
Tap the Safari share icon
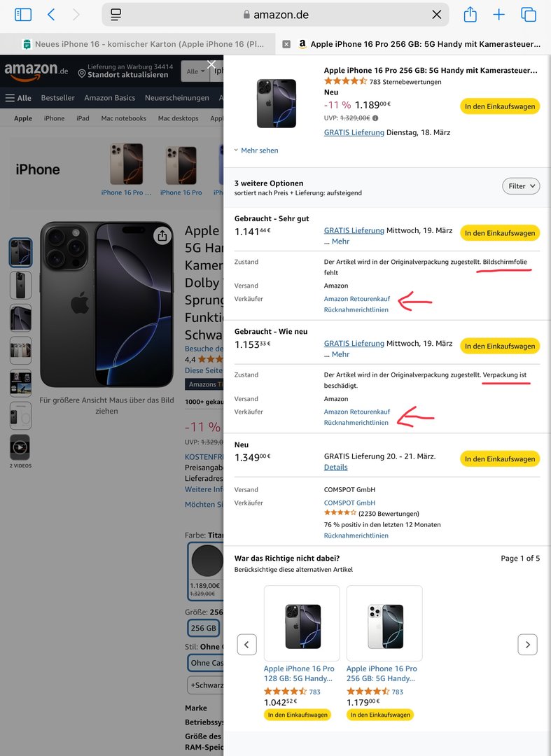470,15
